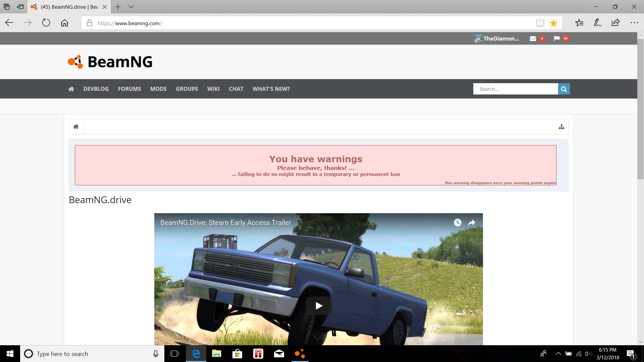
Task: Play the Steam Early Access Trailer
Action: click(319, 306)
